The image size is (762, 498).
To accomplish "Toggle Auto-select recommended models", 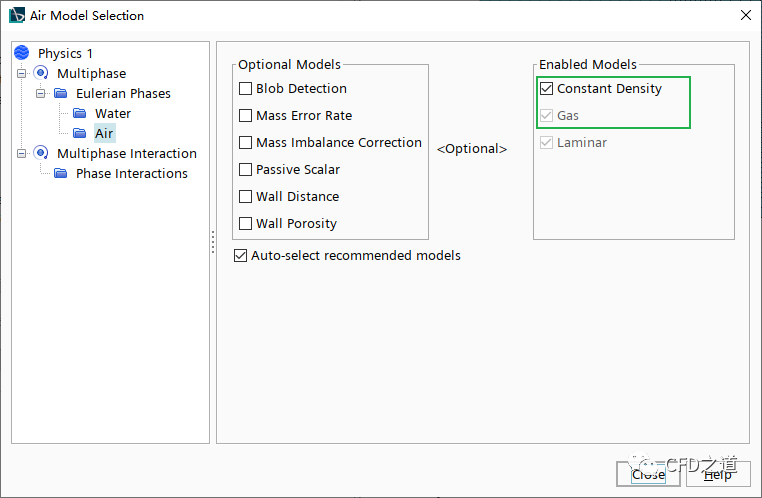I will 240,255.
